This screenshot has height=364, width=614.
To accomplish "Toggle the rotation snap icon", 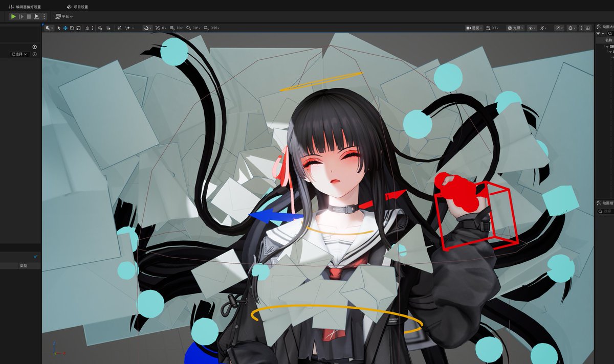I will (188, 28).
